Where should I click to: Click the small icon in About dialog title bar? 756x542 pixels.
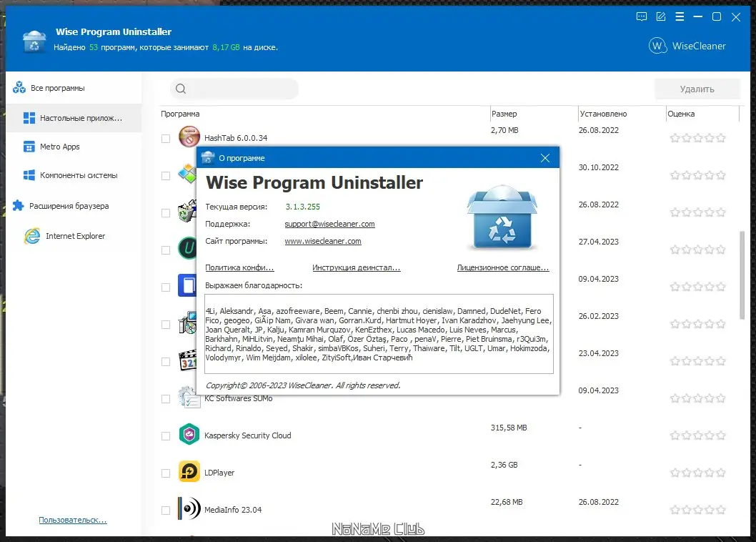208,157
